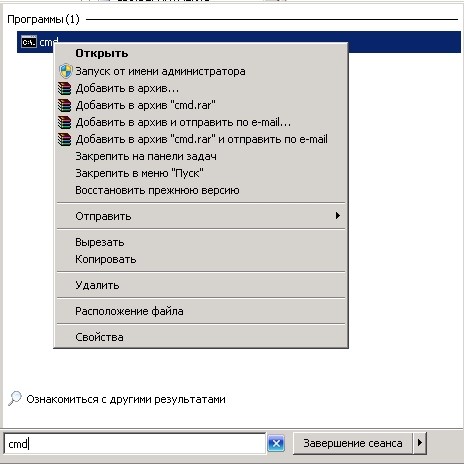Select Расположение файла entry
Screen dimensions: 464x464
coord(201,311)
